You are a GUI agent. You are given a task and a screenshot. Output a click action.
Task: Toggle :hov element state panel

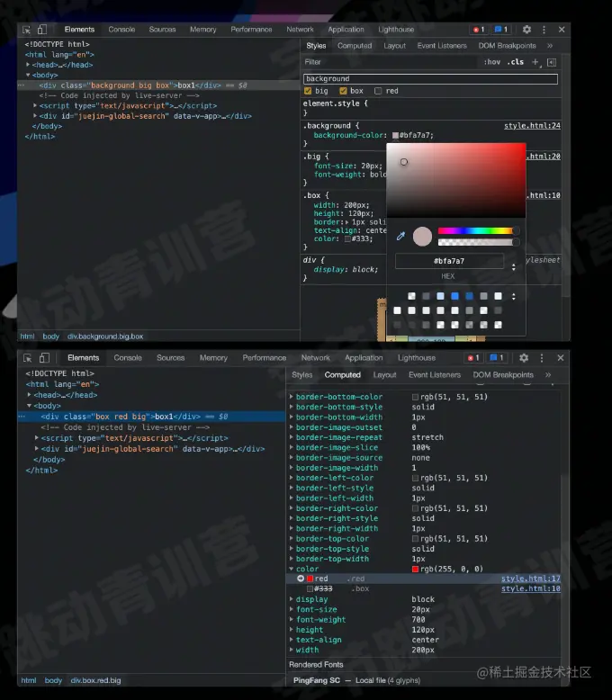click(x=491, y=62)
